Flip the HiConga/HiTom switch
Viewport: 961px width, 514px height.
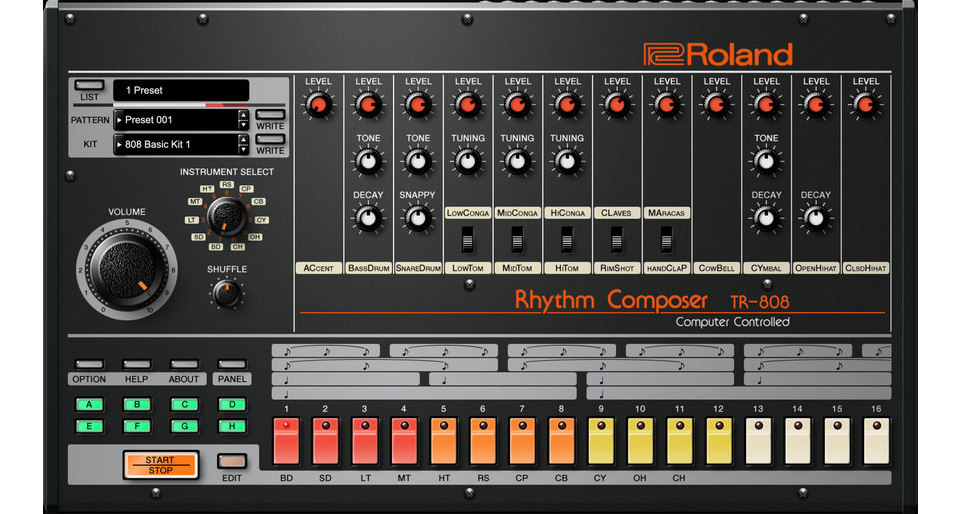tap(567, 240)
